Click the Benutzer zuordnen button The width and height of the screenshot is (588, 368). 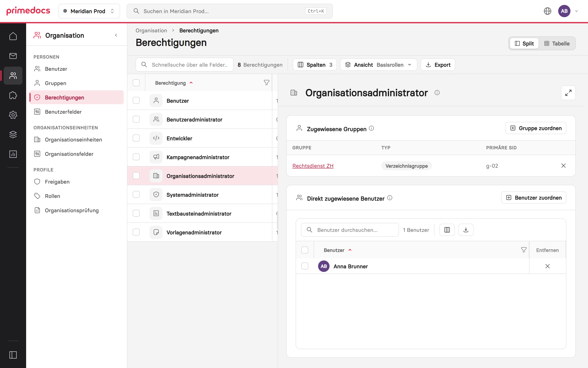pyautogui.click(x=533, y=198)
